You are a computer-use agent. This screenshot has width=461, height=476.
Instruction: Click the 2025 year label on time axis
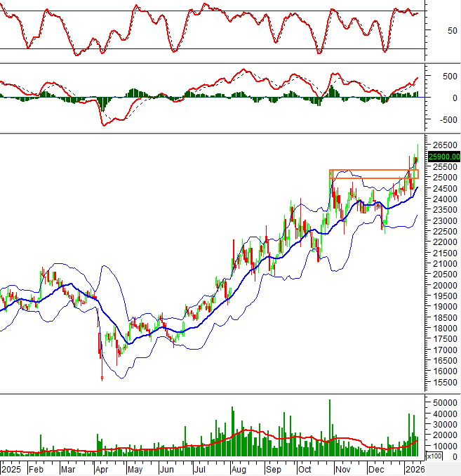(12, 468)
